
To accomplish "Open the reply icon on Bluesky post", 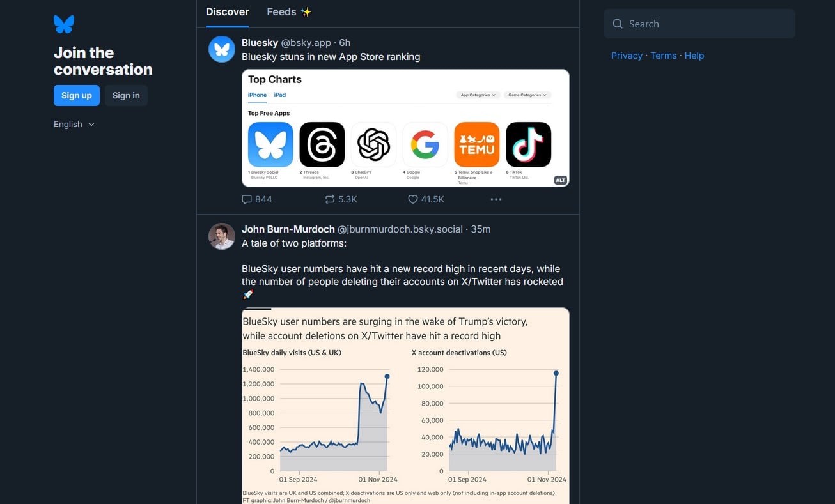I will [247, 199].
